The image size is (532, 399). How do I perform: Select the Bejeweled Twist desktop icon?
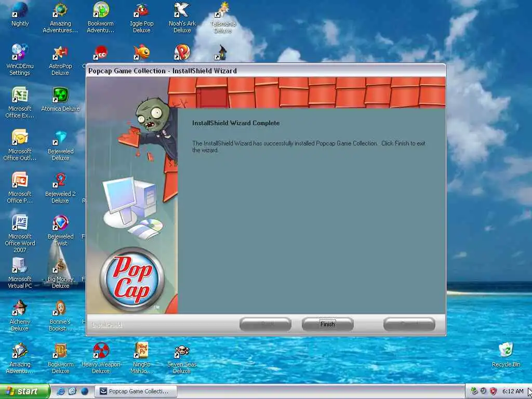[x=60, y=230]
